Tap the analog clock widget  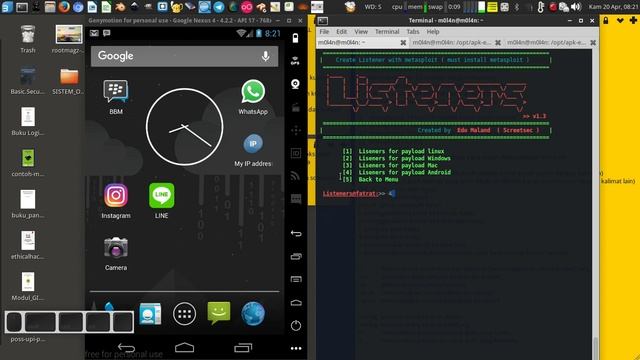click(184, 127)
